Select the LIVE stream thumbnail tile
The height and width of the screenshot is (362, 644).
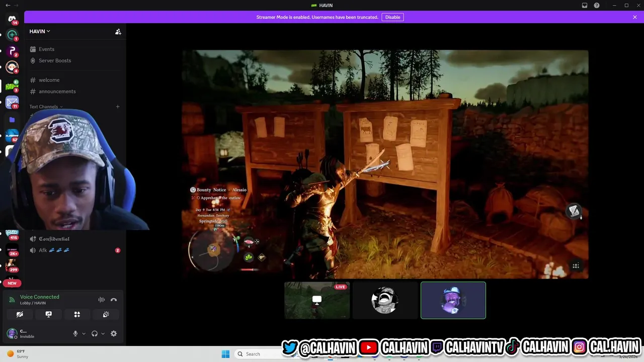(x=317, y=300)
